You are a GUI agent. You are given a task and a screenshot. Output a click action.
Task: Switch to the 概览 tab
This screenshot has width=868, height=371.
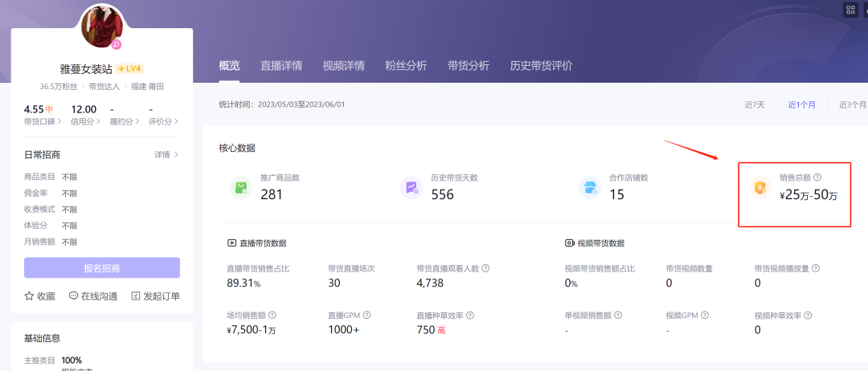pos(229,66)
